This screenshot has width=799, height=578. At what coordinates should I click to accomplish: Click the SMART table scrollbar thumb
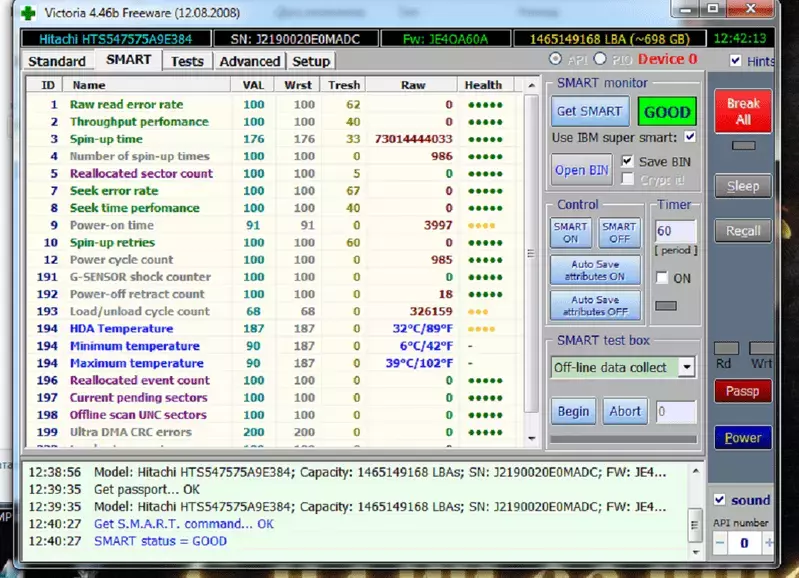[531, 253]
